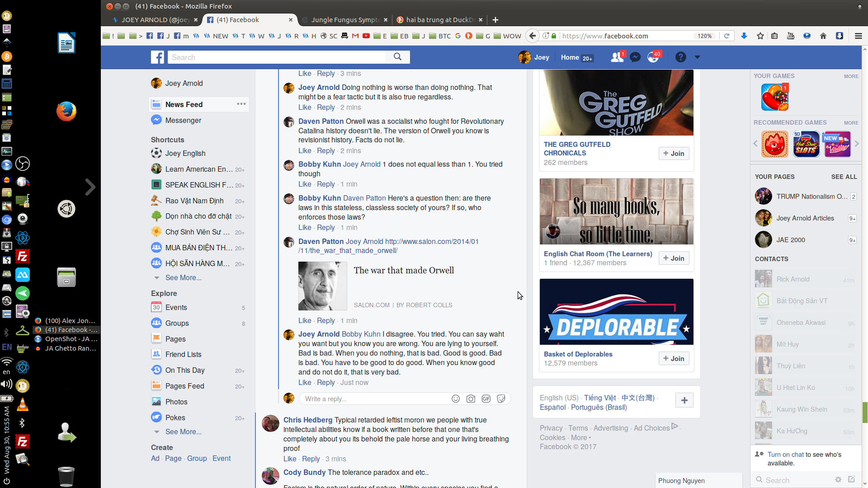Screen dimensions: 868x488
Task: Open the friend requests icon
Action: click(x=617, y=57)
